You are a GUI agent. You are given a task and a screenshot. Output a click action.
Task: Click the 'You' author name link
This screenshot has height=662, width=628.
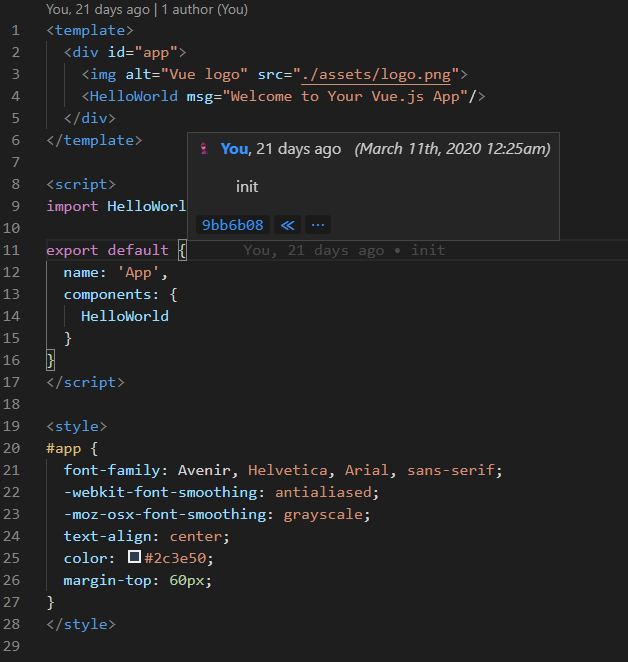(x=234, y=149)
